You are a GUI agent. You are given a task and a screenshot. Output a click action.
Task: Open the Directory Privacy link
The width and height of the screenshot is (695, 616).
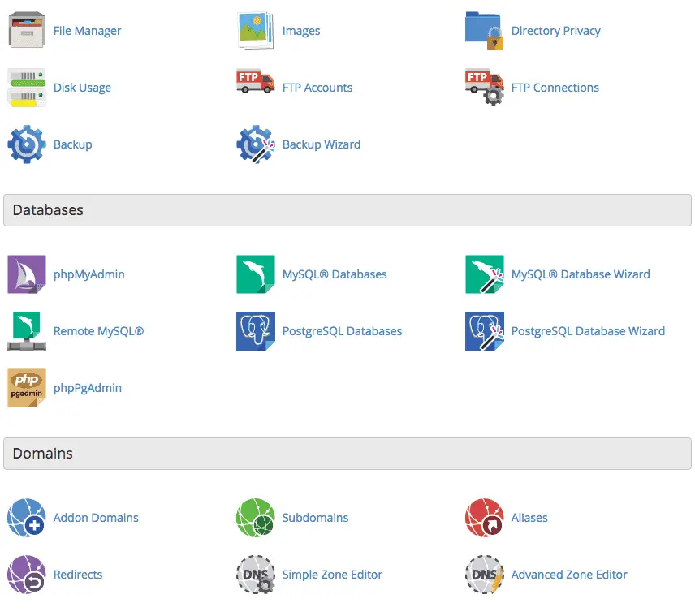(556, 31)
